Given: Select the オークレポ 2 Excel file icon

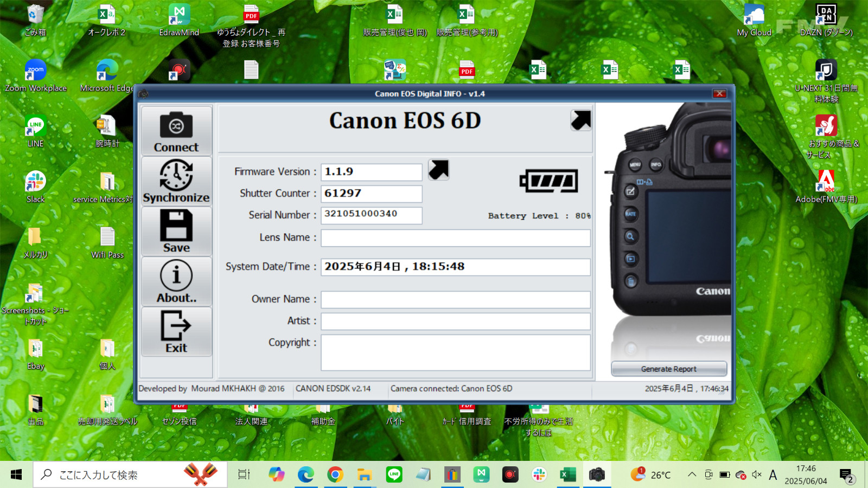Looking at the screenshot, I should pyautogui.click(x=107, y=21).
